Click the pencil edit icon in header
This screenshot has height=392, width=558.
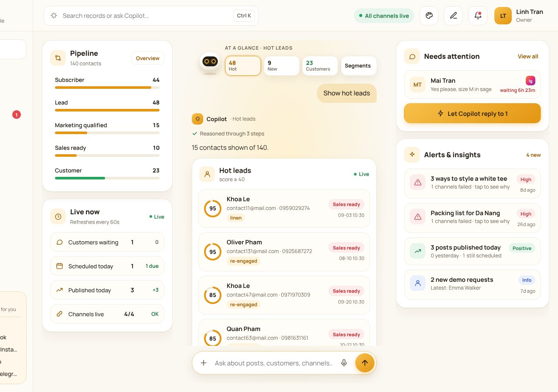click(x=453, y=16)
